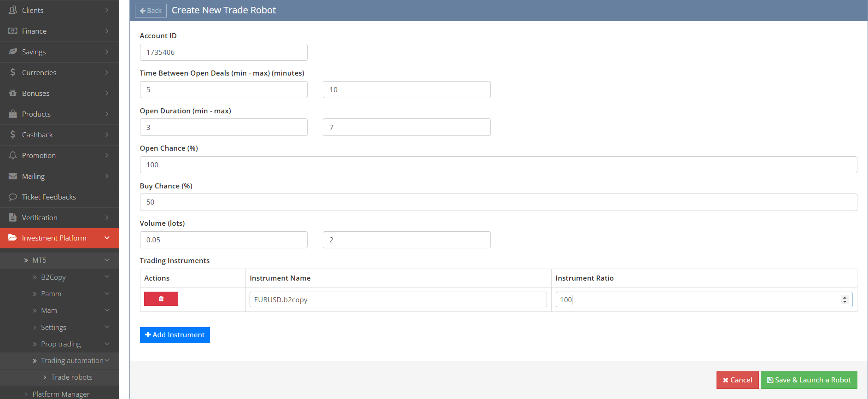Screen dimensions: 868x399
Task: Open Prop trading menu item
Action: coord(61,344)
